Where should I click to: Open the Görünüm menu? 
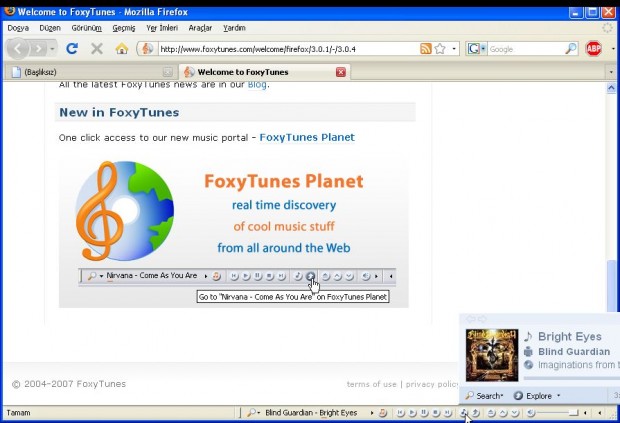coord(87,28)
